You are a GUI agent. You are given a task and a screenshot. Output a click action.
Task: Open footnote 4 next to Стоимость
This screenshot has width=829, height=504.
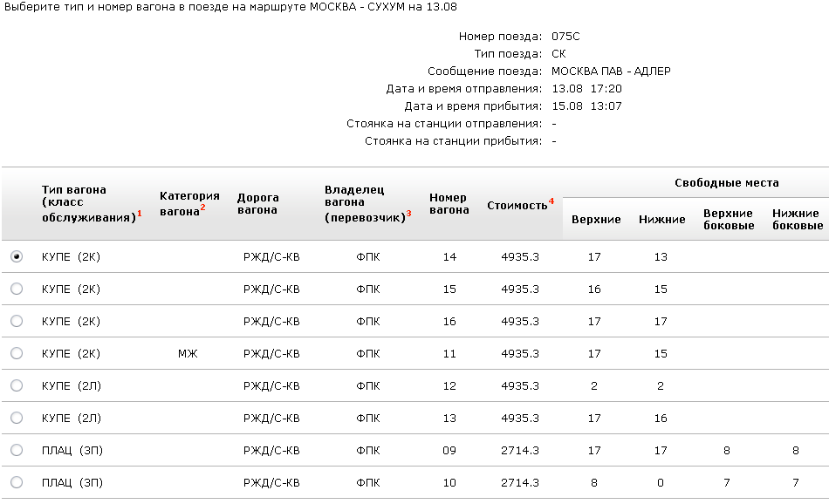tap(552, 201)
